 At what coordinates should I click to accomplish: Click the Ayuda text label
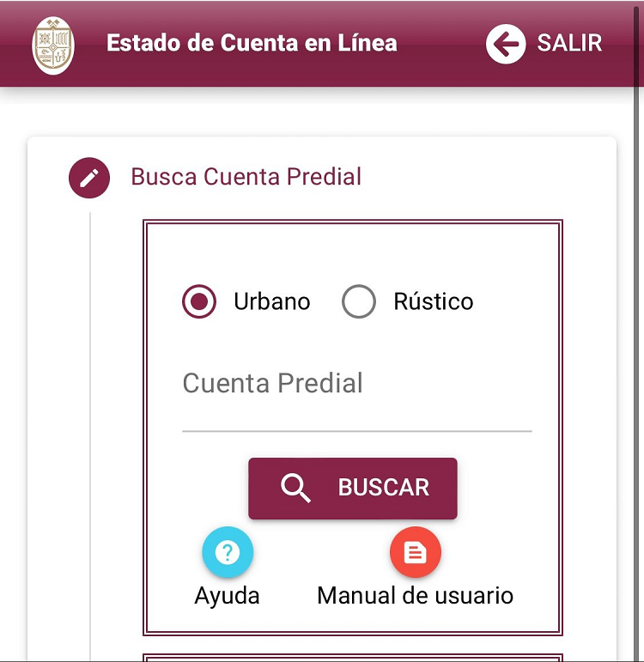coord(227,596)
